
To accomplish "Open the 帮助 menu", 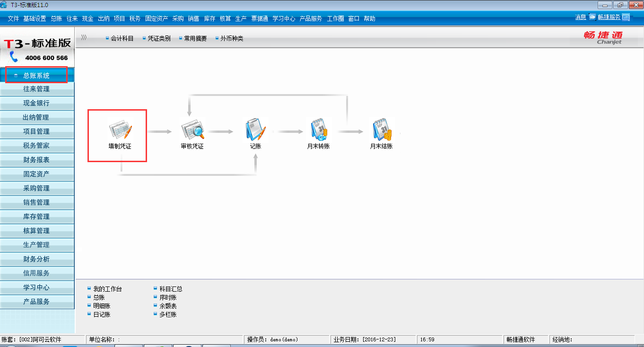I will (x=370, y=18).
